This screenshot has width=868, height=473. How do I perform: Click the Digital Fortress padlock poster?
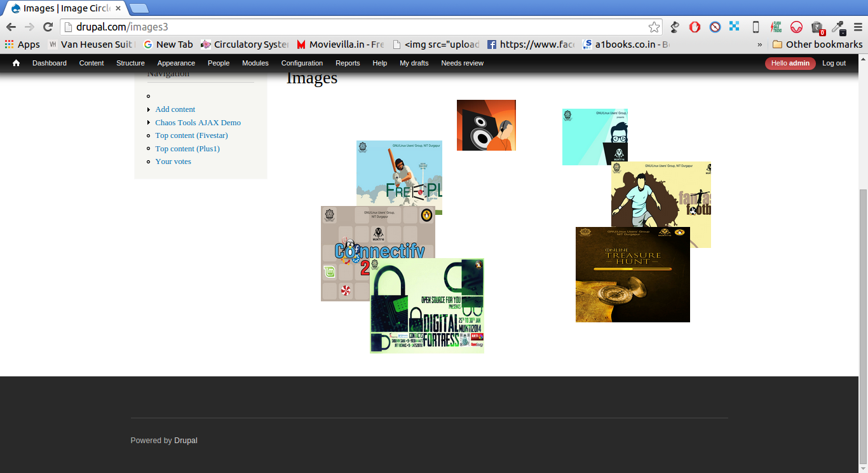(427, 306)
